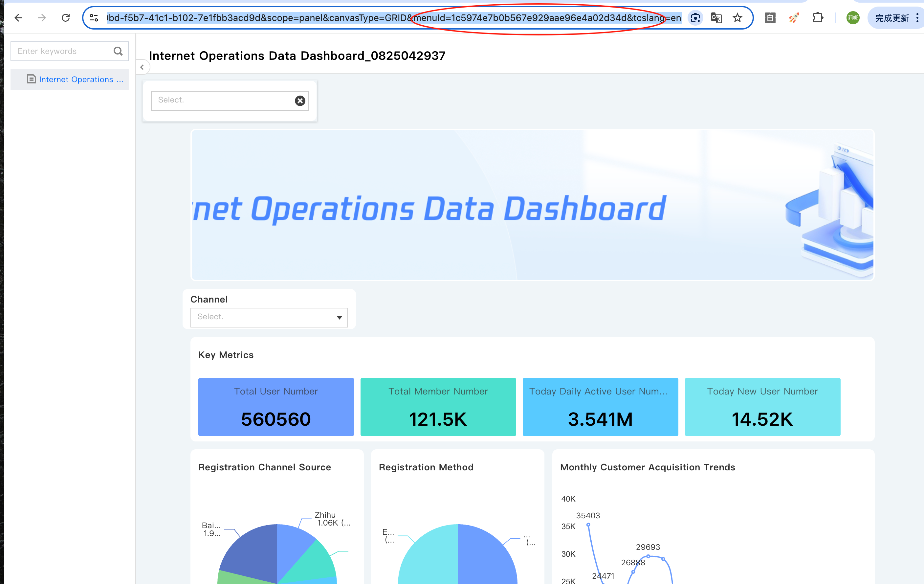This screenshot has width=924, height=584.
Task: Open the Channel dropdown
Action: pyautogui.click(x=269, y=317)
